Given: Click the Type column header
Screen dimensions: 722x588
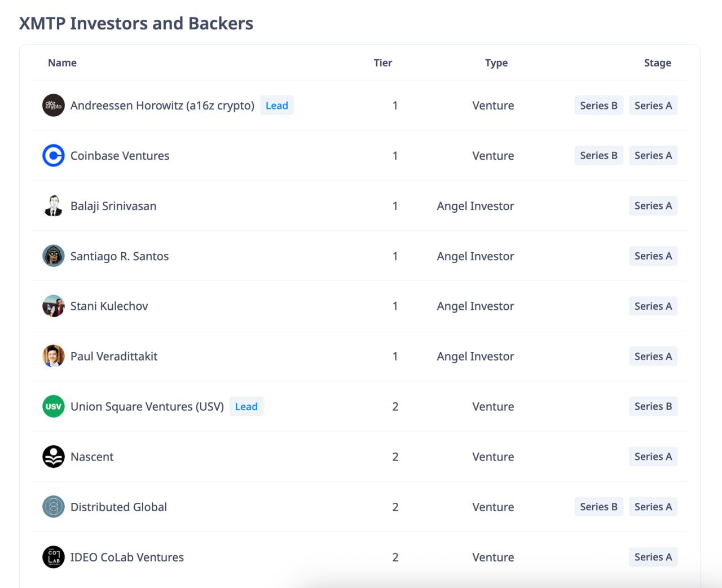Looking at the screenshot, I should tap(496, 63).
